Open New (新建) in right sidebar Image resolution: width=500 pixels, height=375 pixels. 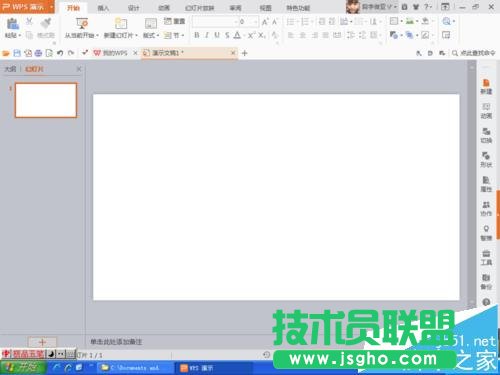tap(486, 87)
